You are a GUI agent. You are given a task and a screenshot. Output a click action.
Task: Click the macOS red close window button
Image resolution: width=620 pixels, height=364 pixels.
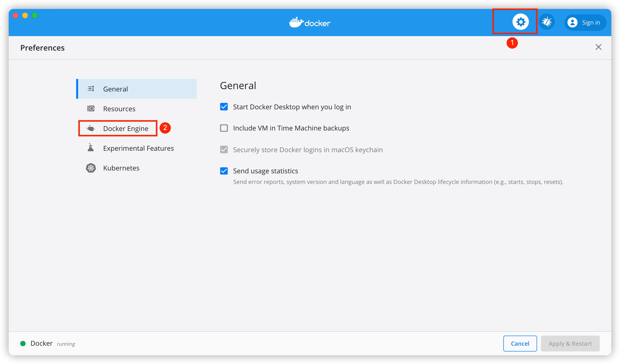(15, 15)
